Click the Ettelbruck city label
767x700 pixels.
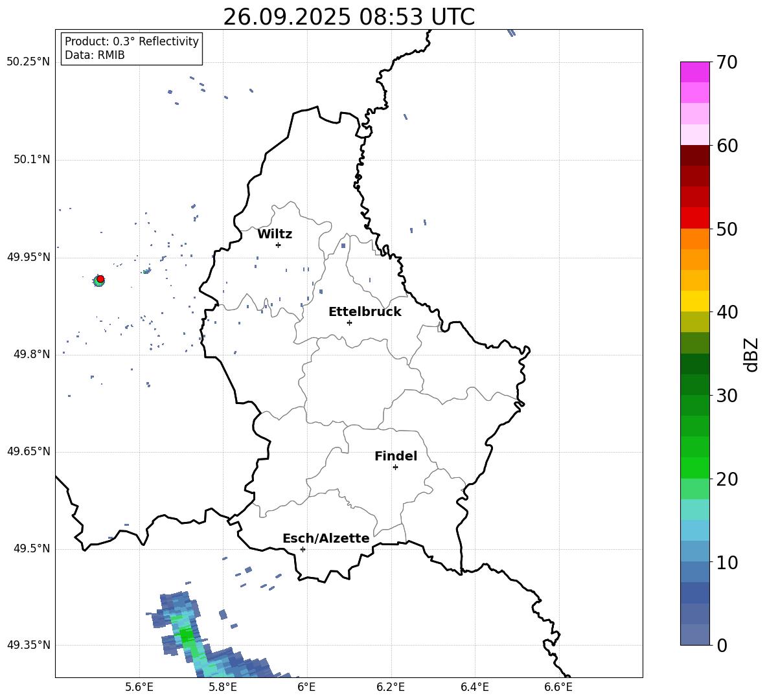click(365, 312)
